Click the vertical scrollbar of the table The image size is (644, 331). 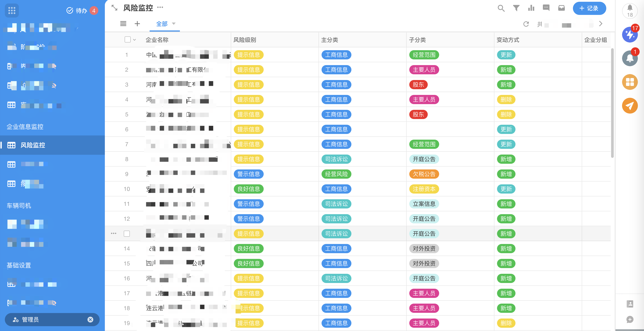612,103
